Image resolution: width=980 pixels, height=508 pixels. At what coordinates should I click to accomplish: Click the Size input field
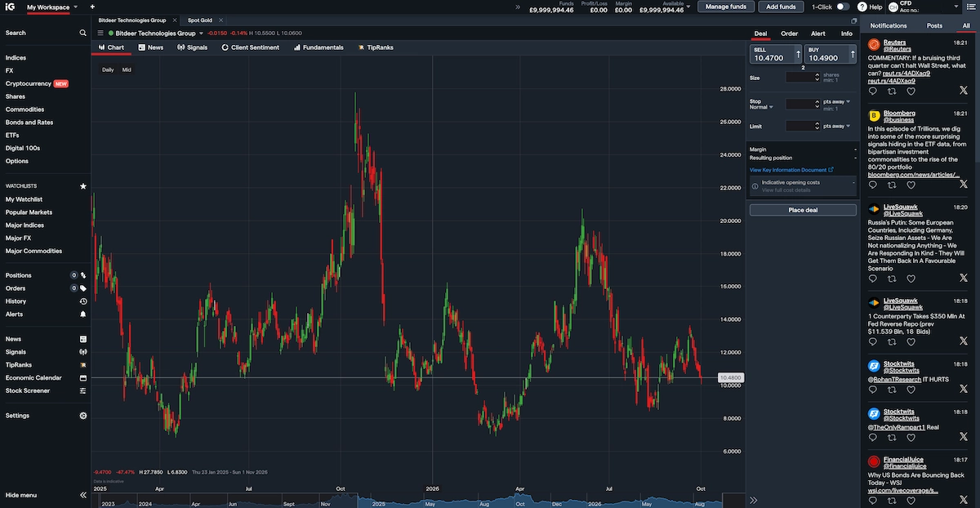coord(802,78)
